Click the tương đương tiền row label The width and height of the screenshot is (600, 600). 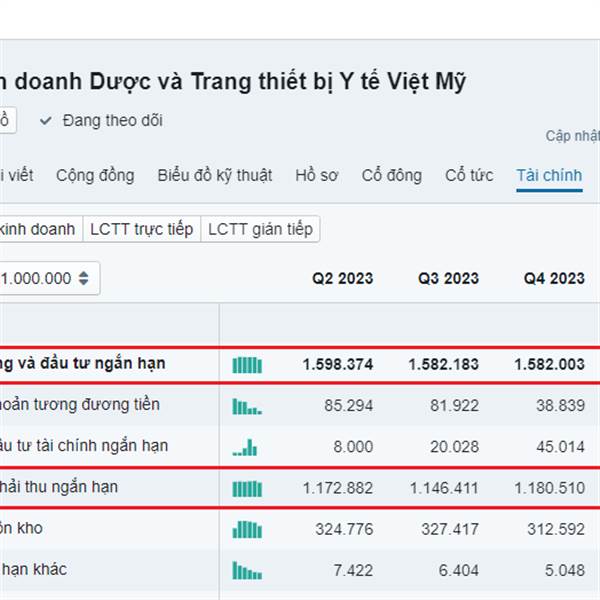pos(80,405)
